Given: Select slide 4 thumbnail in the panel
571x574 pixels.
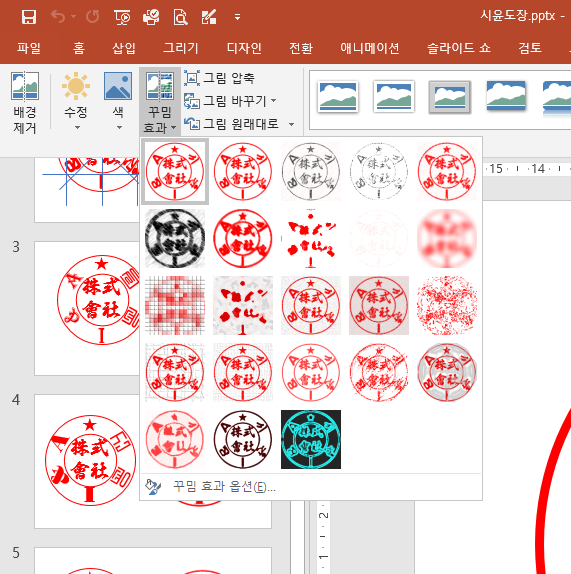Looking at the screenshot, I should pos(87,461).
